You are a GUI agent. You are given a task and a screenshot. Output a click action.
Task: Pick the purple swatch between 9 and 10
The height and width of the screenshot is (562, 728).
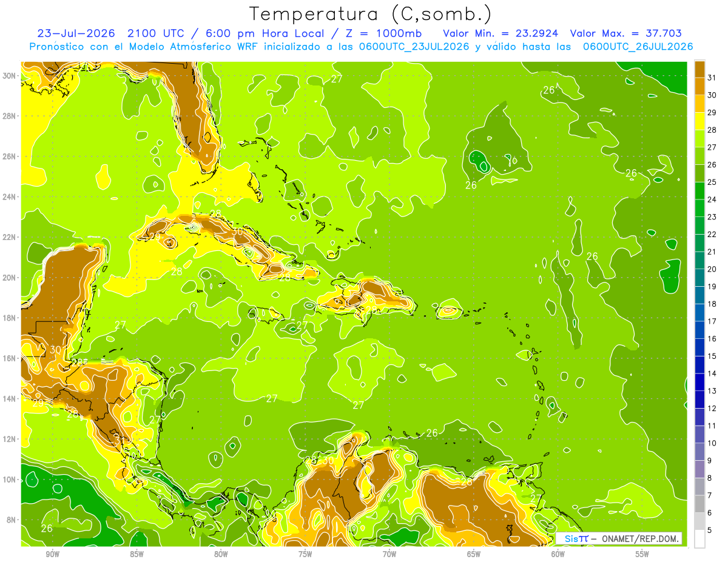click(699, 452)
